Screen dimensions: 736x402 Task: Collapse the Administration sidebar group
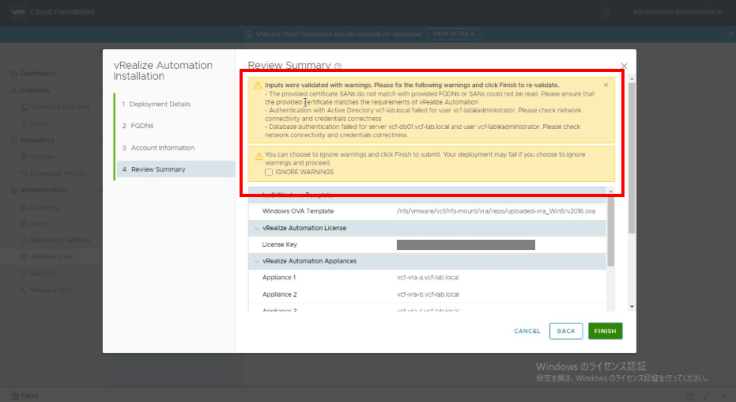point(101,190)
